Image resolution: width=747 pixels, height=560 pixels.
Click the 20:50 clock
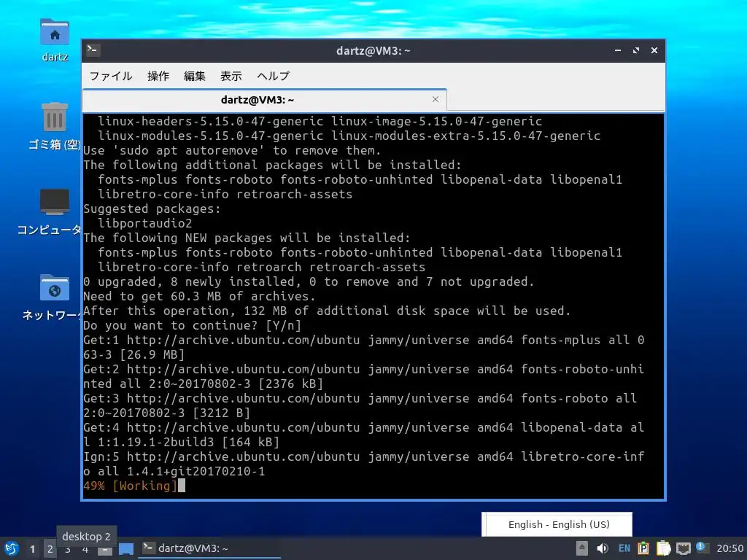(729, 548)
